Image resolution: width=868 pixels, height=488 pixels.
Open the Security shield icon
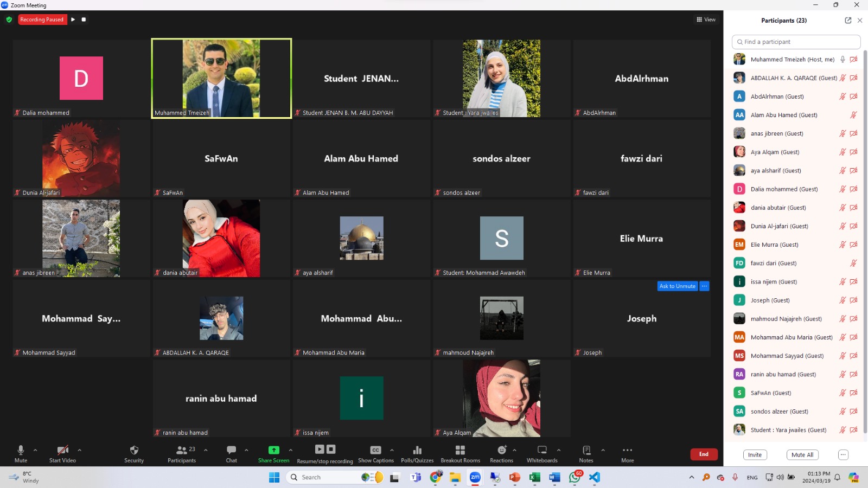[134, 450]
